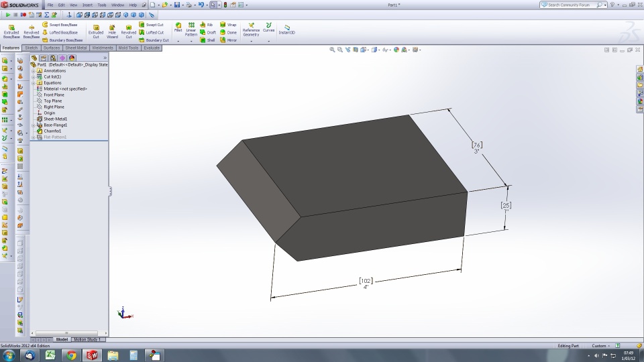
Task: Toggle Instant3D mode
Action: [x=286, y=29]
